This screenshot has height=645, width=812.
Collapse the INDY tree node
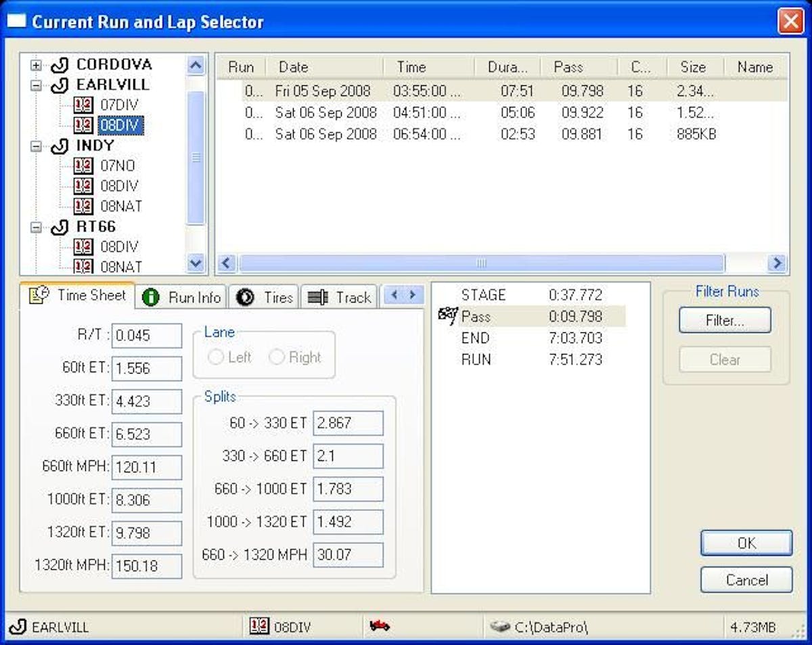(36, 146)
